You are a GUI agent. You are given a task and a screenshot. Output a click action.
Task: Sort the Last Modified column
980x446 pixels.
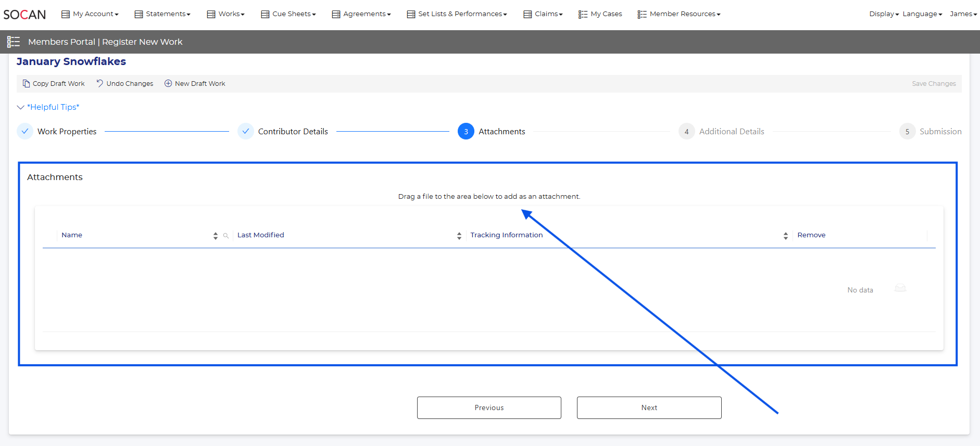459,236
